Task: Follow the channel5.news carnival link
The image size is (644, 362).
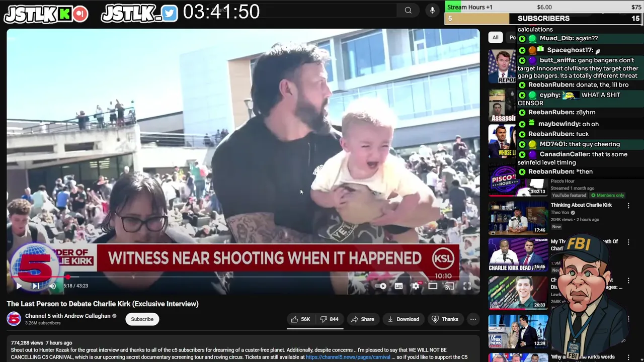Action: pyautogui.click(x=348, y=357)
